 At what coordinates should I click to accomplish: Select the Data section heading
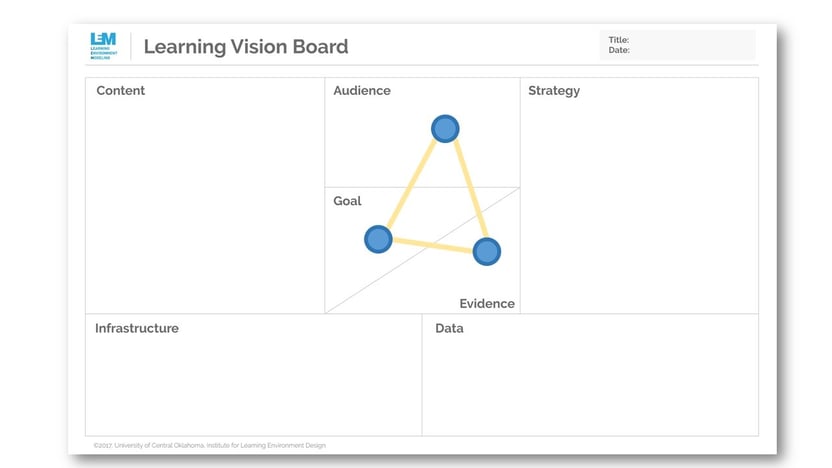(449, 328)
